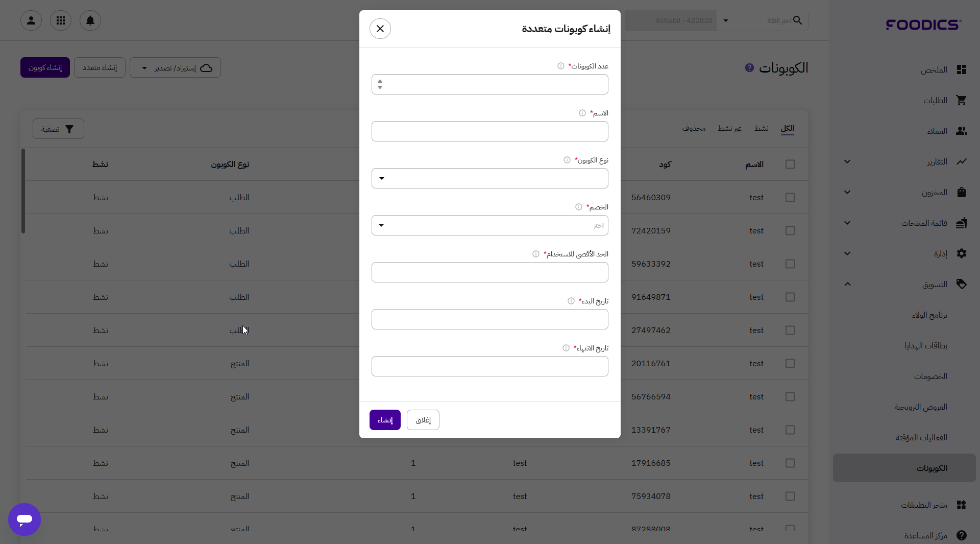Click the إغلاق button
The height and width of the screenshot is (544, 980).
click(x=423, y=420)
